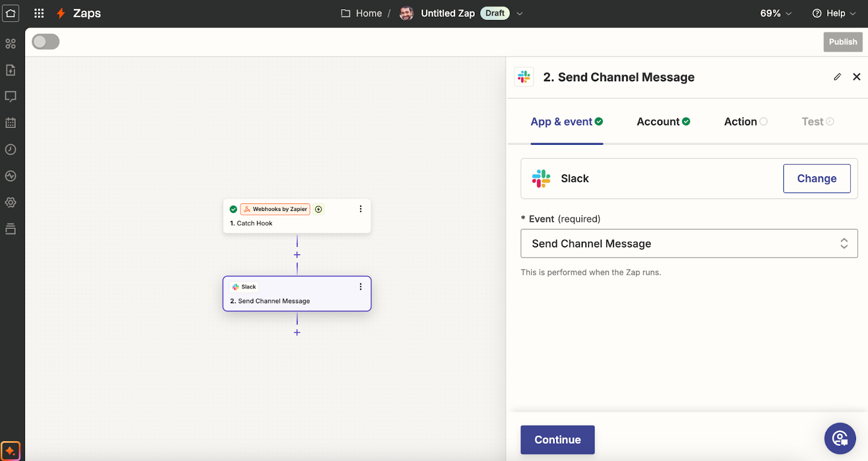Switch to the Account tab

pos(663,121)
